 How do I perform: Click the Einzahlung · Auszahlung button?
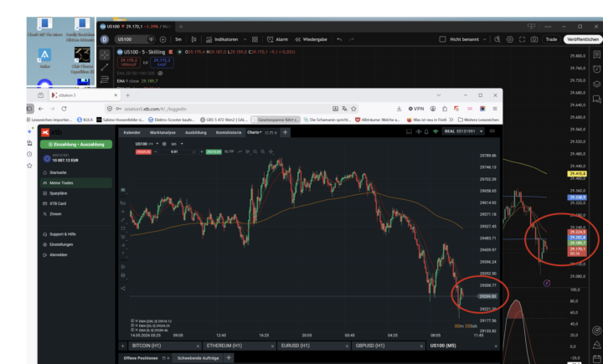76,145
